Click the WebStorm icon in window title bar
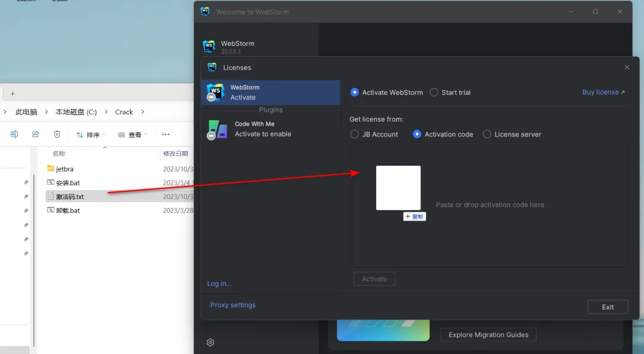Screen dimensions: 644x354 point(205,11)
